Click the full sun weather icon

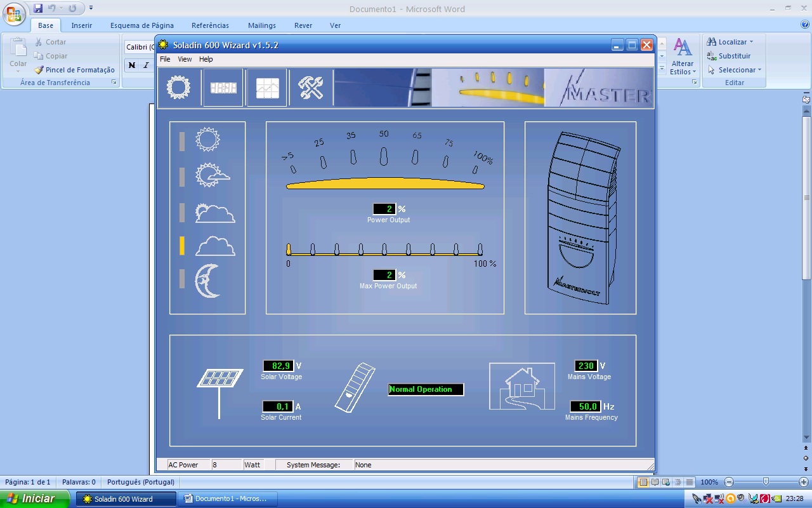[x=207, y=139]
